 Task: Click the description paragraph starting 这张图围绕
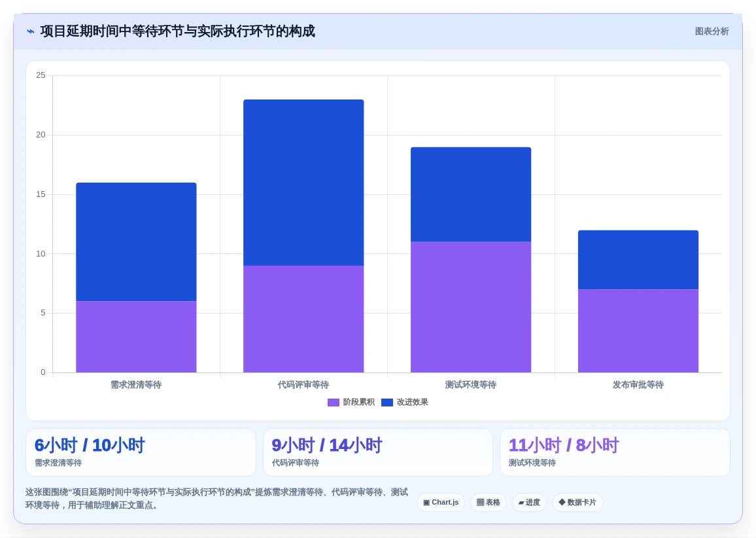216,499
